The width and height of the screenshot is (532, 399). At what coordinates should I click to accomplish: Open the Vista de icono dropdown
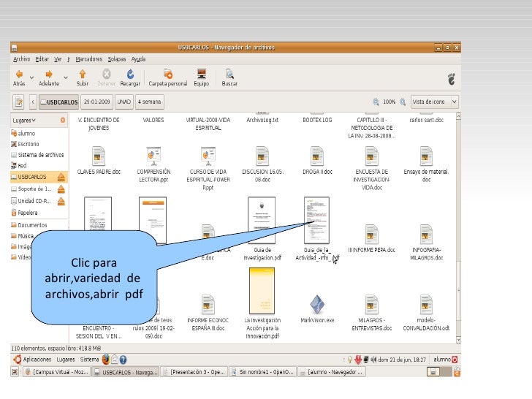[435, 102]
